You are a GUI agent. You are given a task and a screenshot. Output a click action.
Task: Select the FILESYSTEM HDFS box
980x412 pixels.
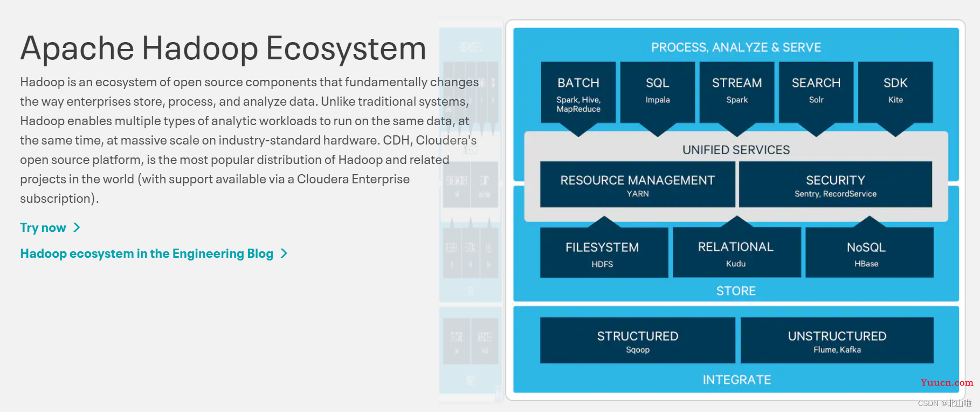tap(604, 252)
